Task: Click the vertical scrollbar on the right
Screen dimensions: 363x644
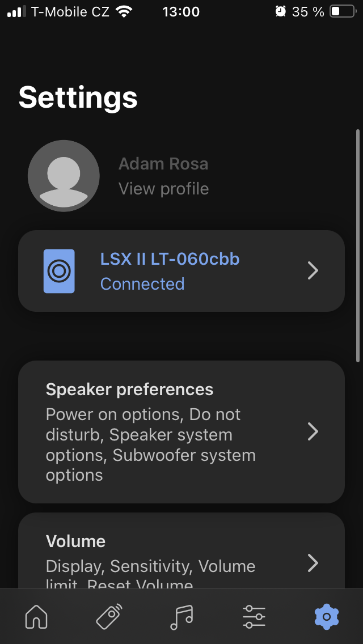Action: click(357, 245)
